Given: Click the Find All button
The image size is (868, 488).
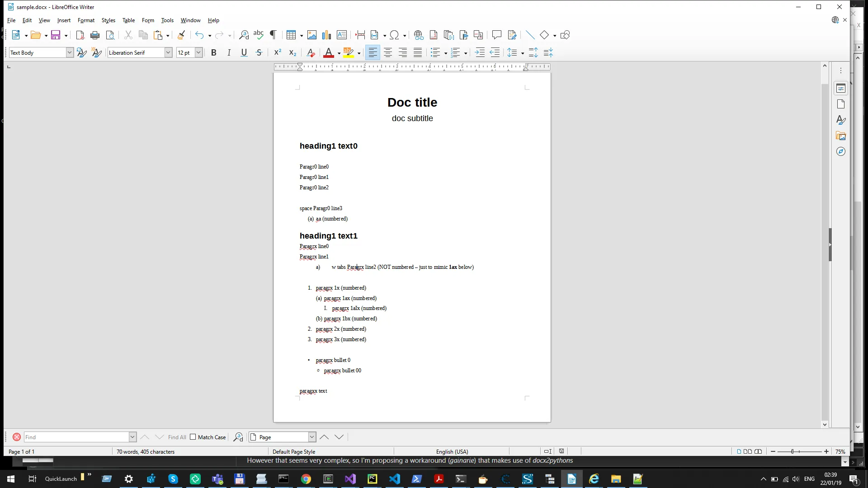Looking at the screenshot, I should [177, 437].
